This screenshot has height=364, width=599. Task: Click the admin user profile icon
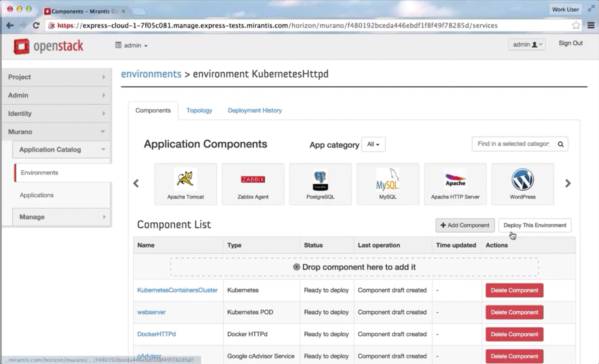[x=535, y=45]
